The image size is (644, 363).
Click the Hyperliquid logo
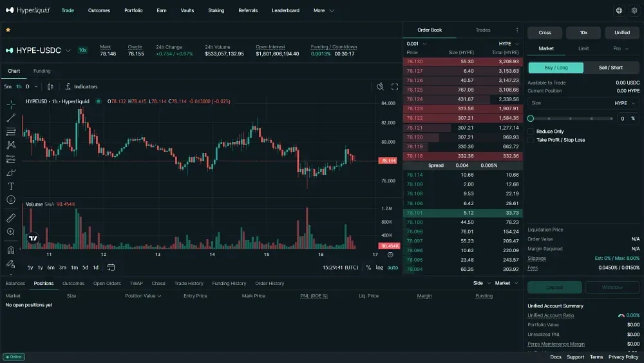28,10
